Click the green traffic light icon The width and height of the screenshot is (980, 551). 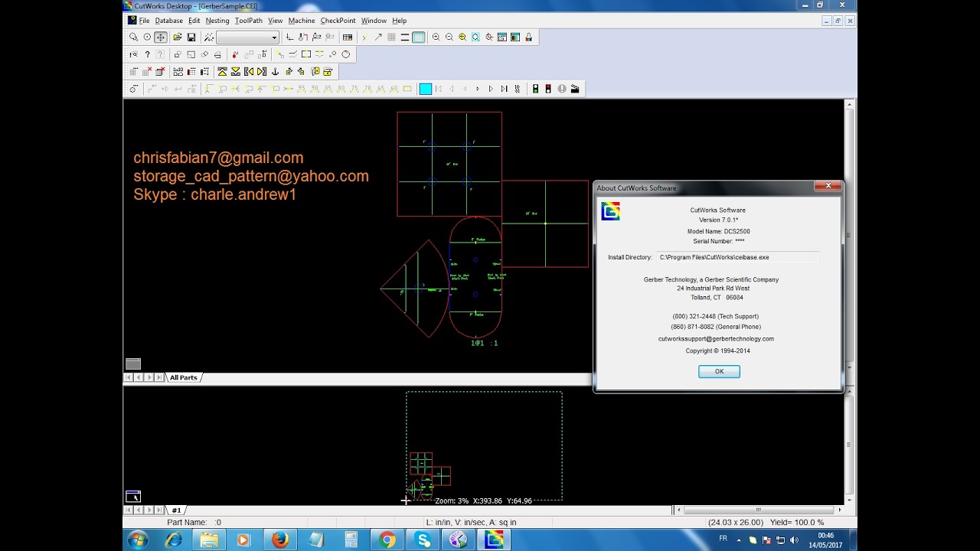click(535, 89)
